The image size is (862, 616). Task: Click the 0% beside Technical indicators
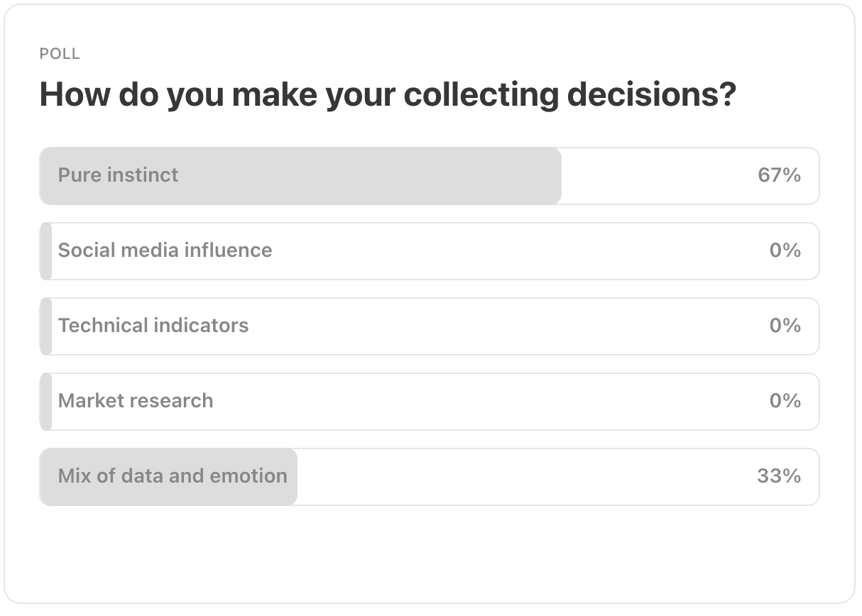(x=785, y=326)
